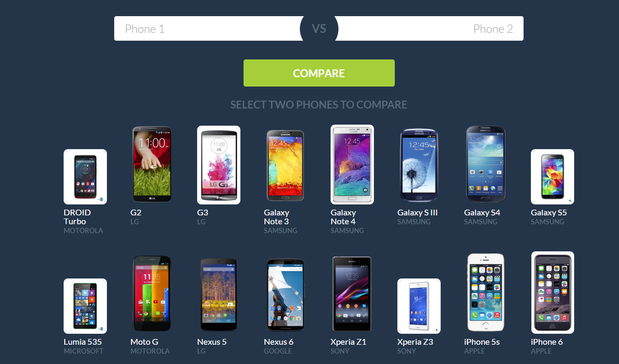Select the Moto G phone picture
Viewport: 619px width, 364px height.
coord(152,293)
